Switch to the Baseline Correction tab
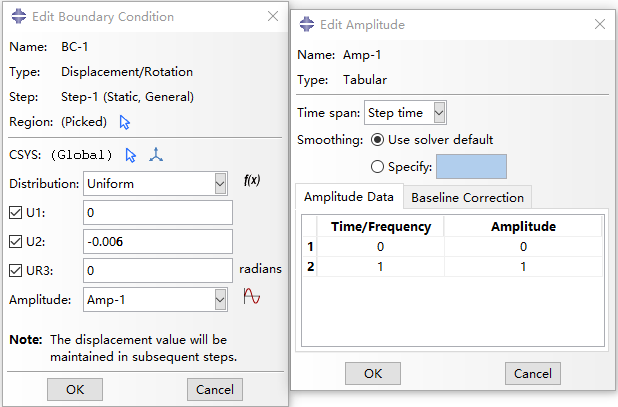 467,197
